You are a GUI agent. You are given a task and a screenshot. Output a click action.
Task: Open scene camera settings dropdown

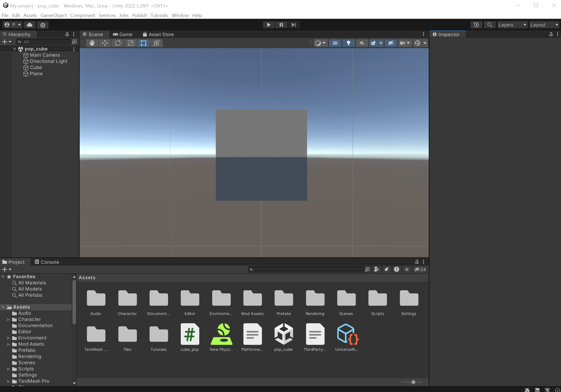click(x=405, y=43)
